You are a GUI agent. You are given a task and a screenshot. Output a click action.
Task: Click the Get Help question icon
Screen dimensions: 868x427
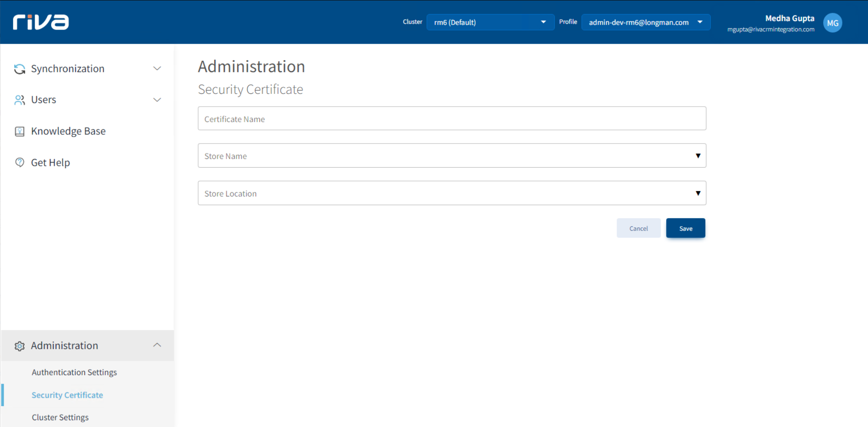coord(20,162)
